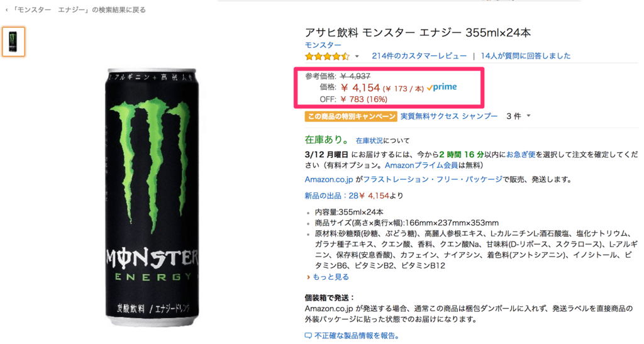This screenshot has height=344, width=644.
Task: Open 実質無料サクセス シャンプー campaign link
Action: [x=449, y=116]
